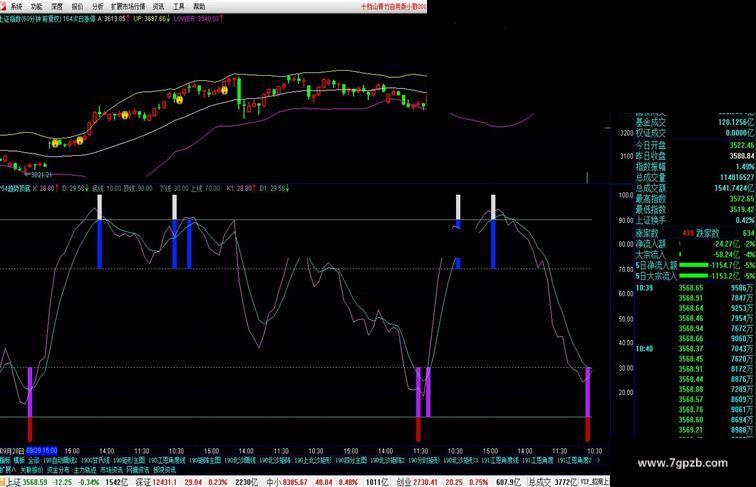756x487 pixels.
Task: Open the 扩展市场行情 menu
Action: click(x=128, y=6)
